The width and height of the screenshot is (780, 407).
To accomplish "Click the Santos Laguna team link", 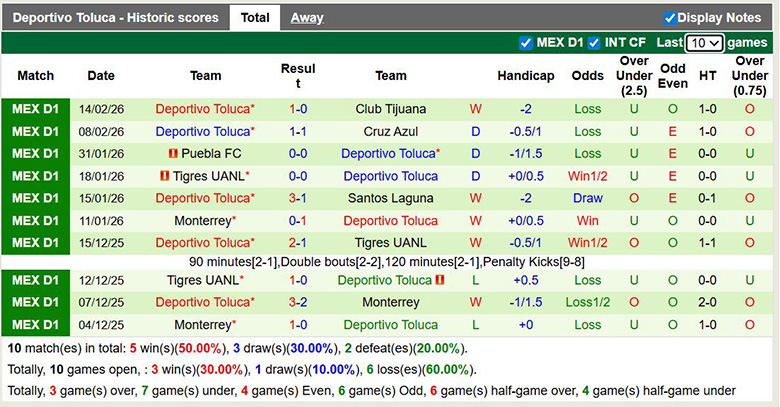I will (390, 198).
